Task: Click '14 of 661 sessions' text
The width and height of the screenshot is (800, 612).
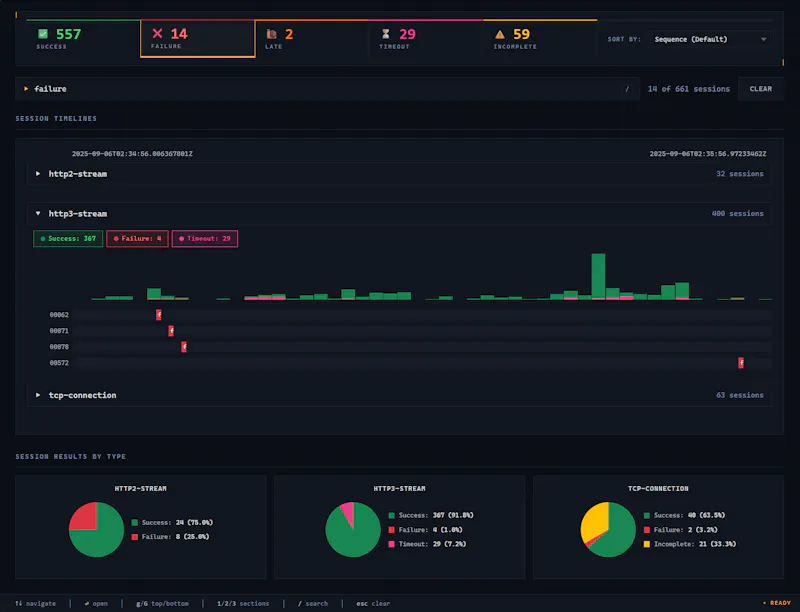Action: click(689, 89)
